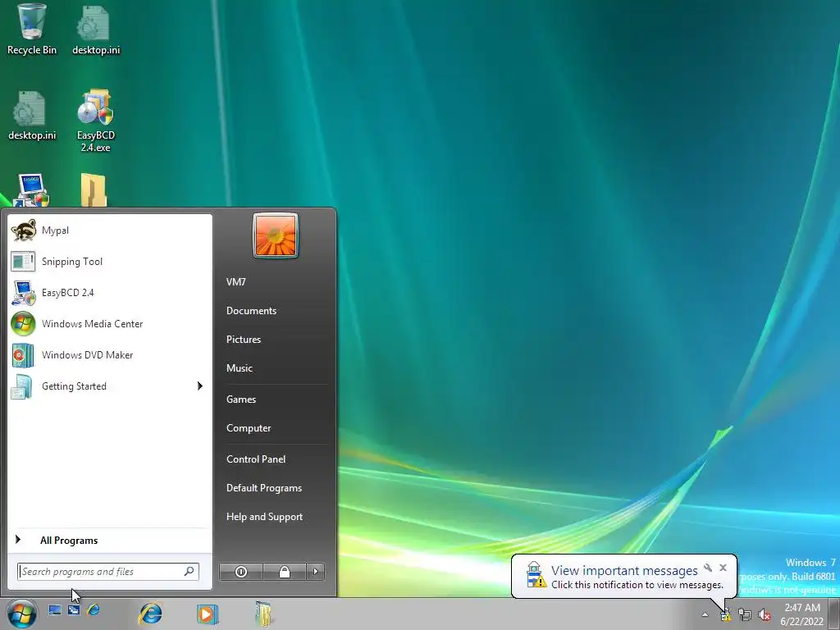Select desktop.ini next to EasyBCD 2.4.exe
This screenshot has height=630, width=840.
[32, 115]
